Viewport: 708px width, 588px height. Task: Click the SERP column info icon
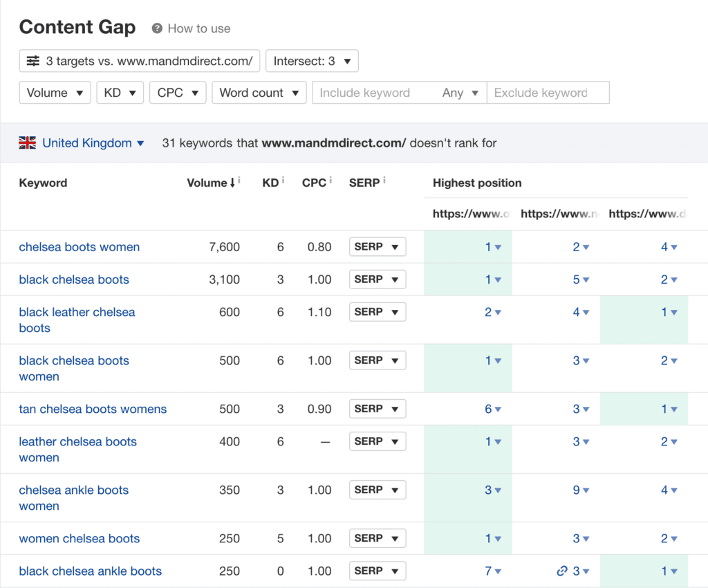click(384, 180)
